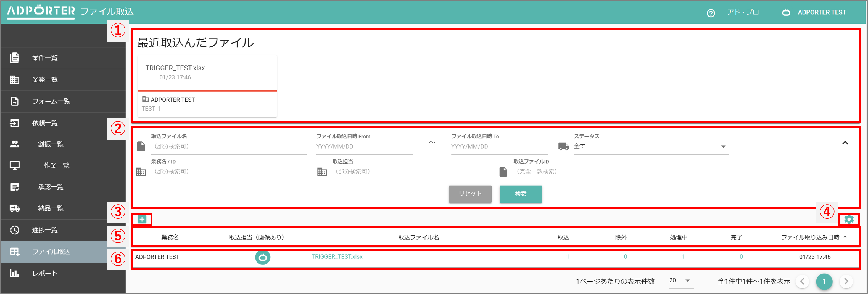868x294 pixels.
Task: Collapse the search panel with the chevron
Action: (x=845, y=143)
